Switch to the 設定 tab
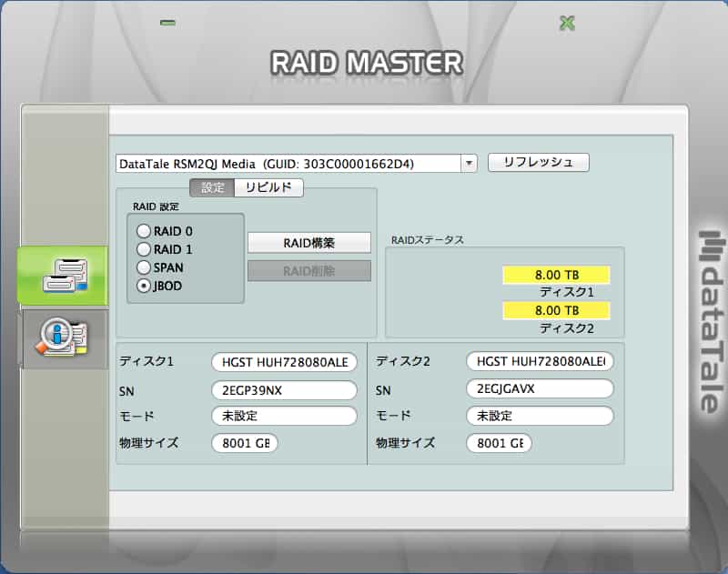 (212, 187)
